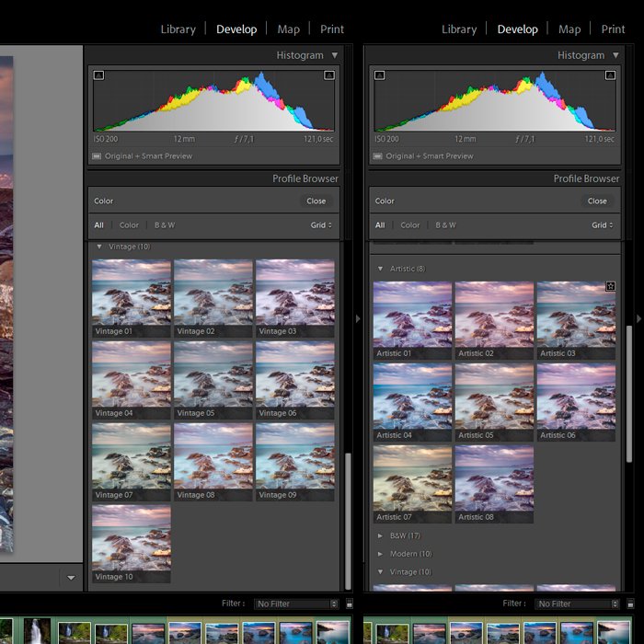Apply the Artistic 08 profile
The height and width of the screenshot is (644, 644).
(x=494, y=484)
